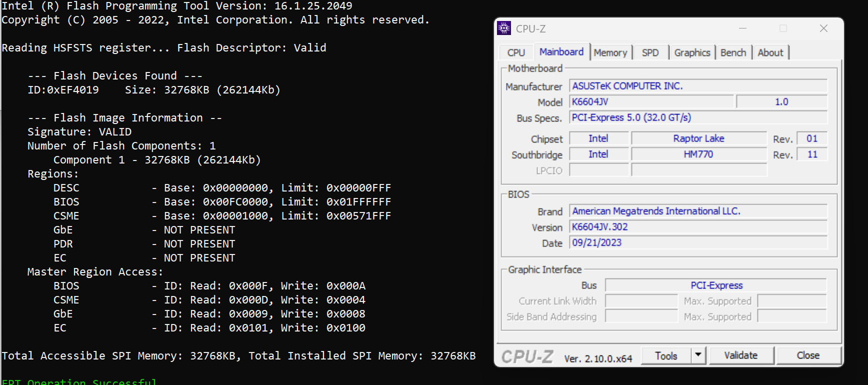This screenshot has height=385, width=868.
Task: Click the Chipset Raptor Lake field
Action: [x=699, y=138]
